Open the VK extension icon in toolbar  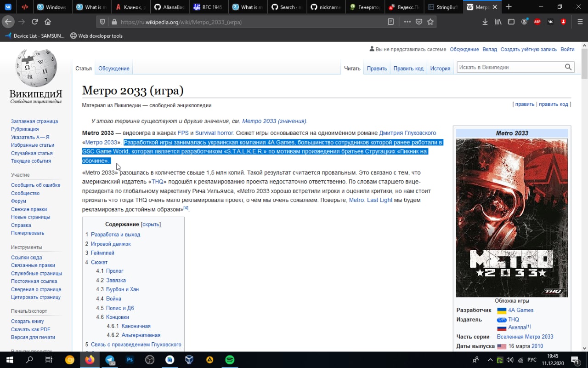coord(550,22)
